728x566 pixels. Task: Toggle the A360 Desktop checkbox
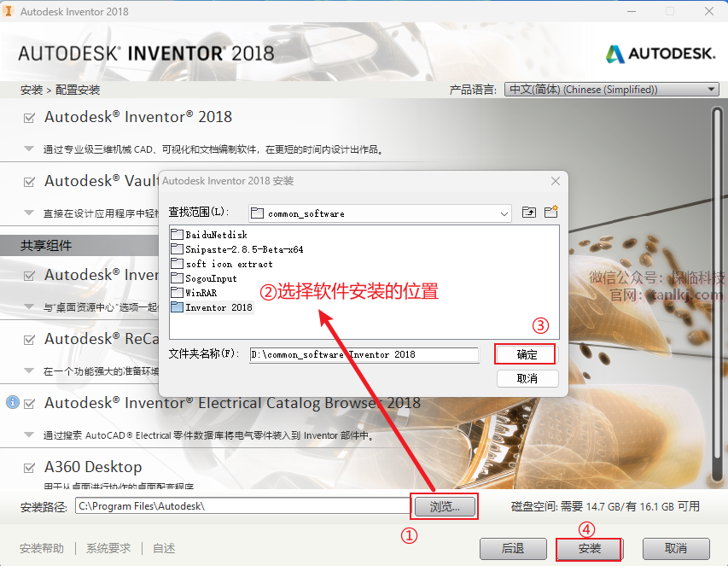(29, 468)
